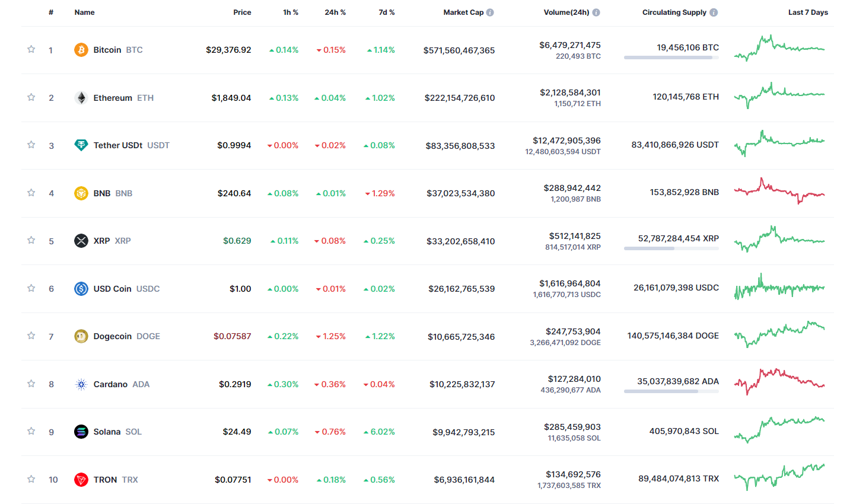Select Bitcoin market cap $571,560,467,365
The image size is (853, 504).
click(x=459, y=50)
